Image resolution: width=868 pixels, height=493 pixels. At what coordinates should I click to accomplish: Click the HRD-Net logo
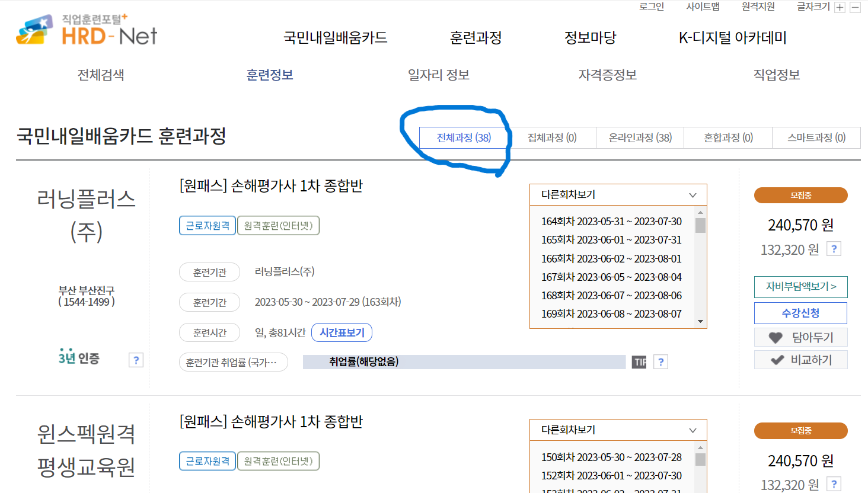87,30
